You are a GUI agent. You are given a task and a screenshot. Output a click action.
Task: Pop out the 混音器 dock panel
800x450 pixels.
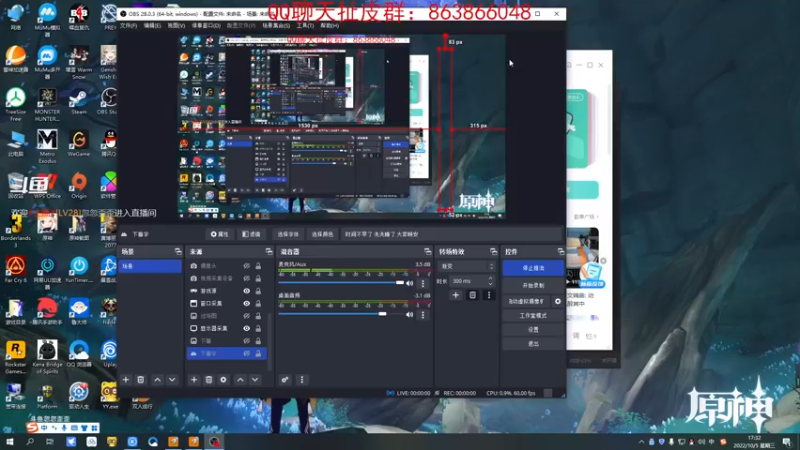pyautogui.click(x=428, y=252)
